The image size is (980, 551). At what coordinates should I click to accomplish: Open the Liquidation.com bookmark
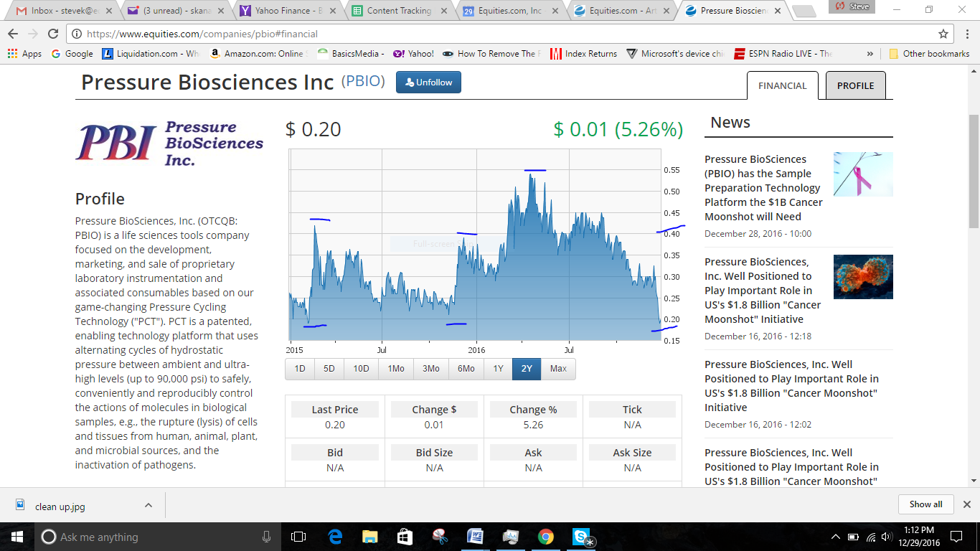[x=151, y=54]
